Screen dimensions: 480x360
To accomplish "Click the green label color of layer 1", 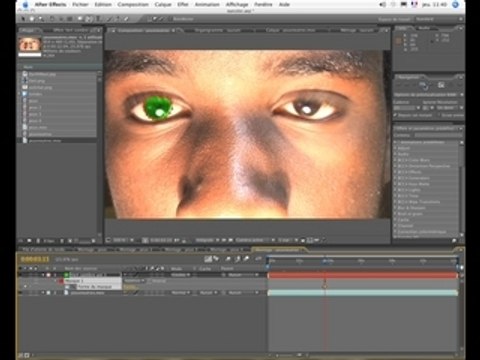I will [x=66, y=275].
